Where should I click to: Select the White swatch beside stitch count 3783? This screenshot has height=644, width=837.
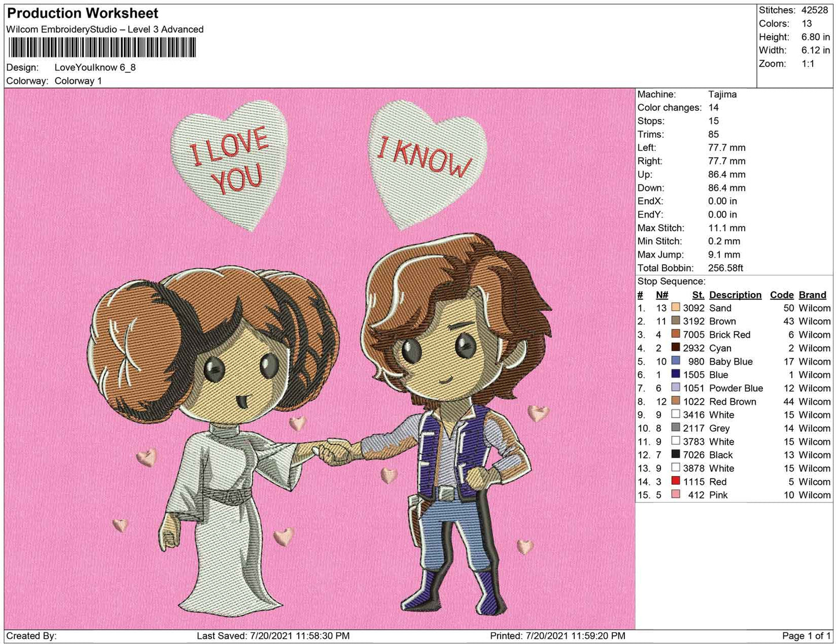click(675, 441)
